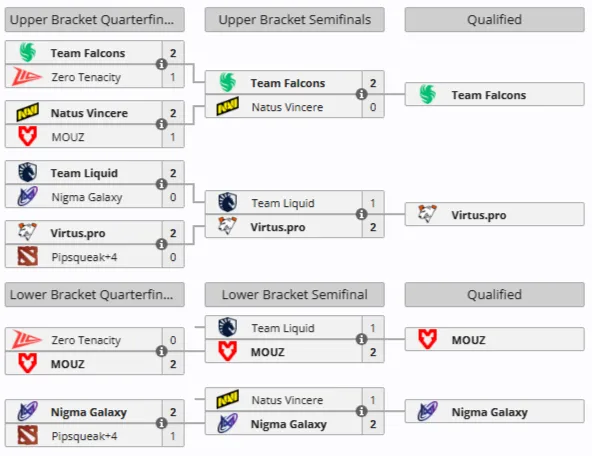Click Team Falcons logo in qualified slot

[x=428, y=94]
